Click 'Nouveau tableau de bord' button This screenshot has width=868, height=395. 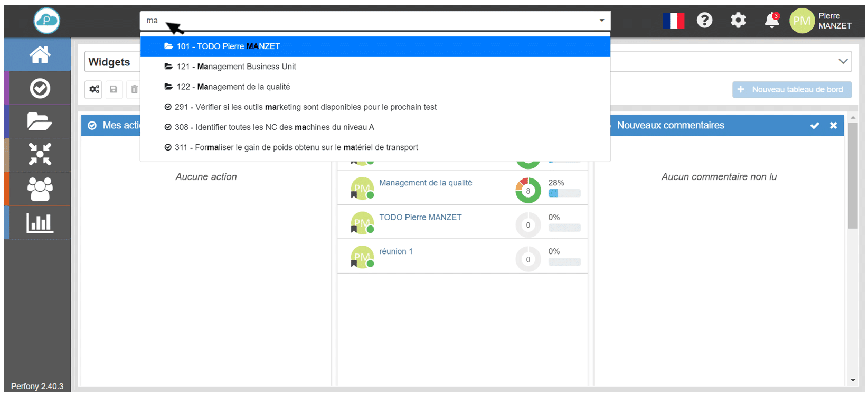point(791,90)
